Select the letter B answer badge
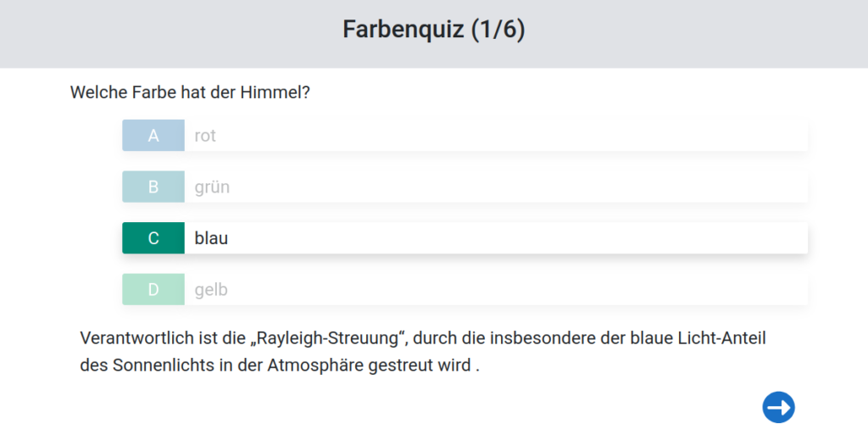Image resolution: width=868 pixels, height=429 pixels. point(153,187)
